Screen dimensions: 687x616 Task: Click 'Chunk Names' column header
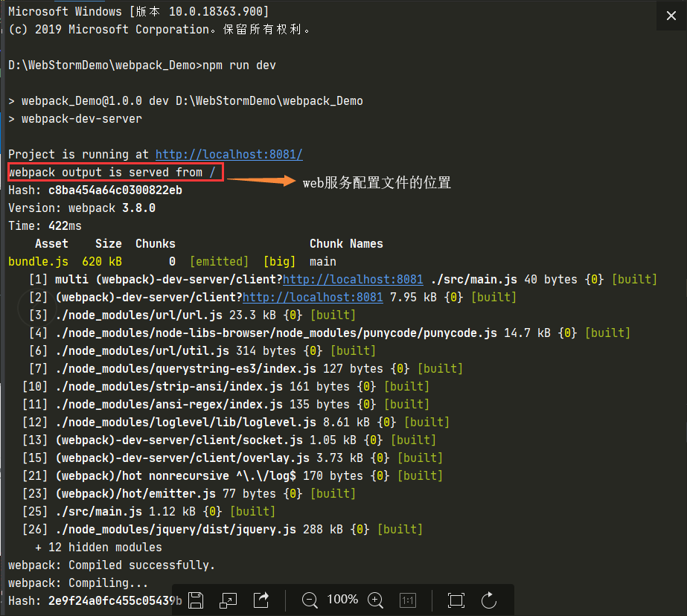pyautogui.click(x=347, y=244)
